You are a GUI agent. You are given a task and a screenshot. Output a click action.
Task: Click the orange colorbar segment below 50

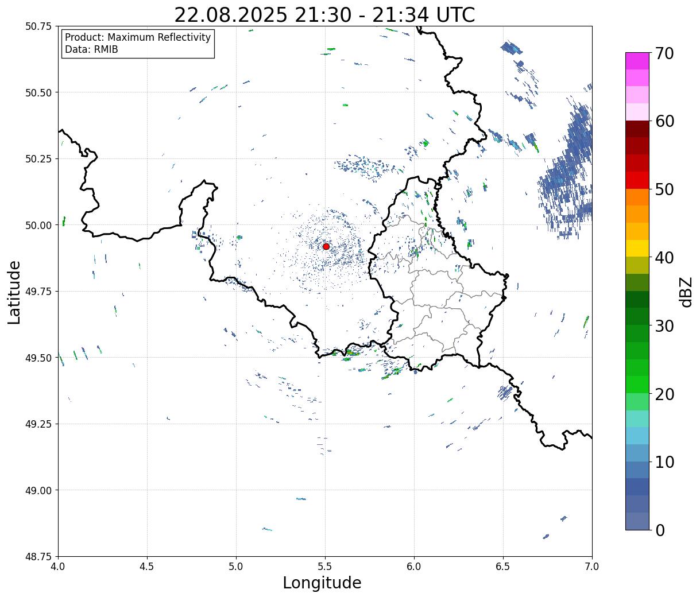[x=637, y=197]
